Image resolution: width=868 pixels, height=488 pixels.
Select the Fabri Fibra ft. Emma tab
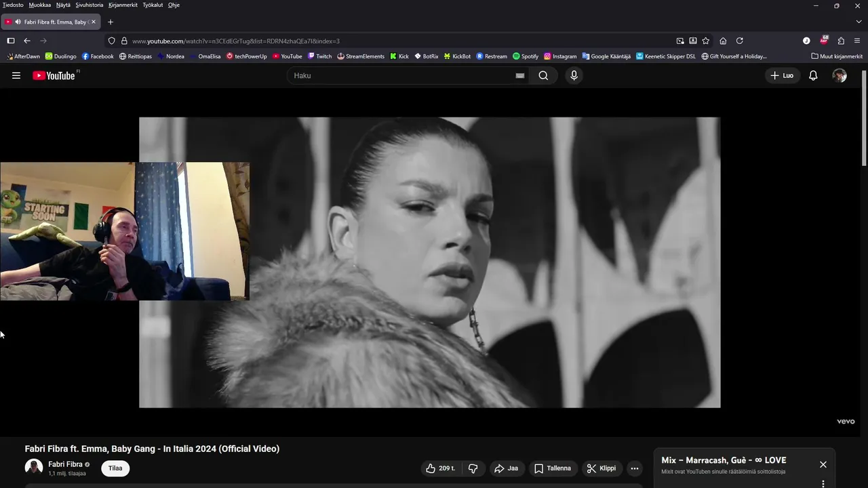pos(51,22)
